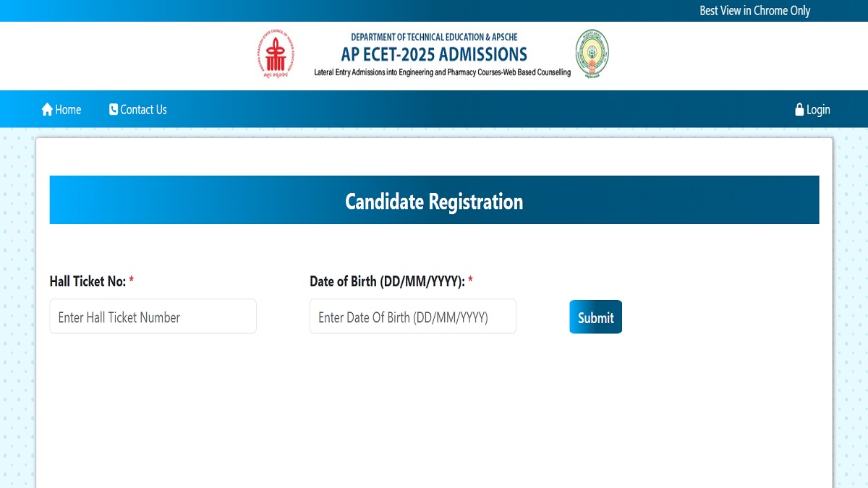The height and width of the screenshot is (488, 868).
Task: Click the Technical Education Council red logo
Action: 276,53
